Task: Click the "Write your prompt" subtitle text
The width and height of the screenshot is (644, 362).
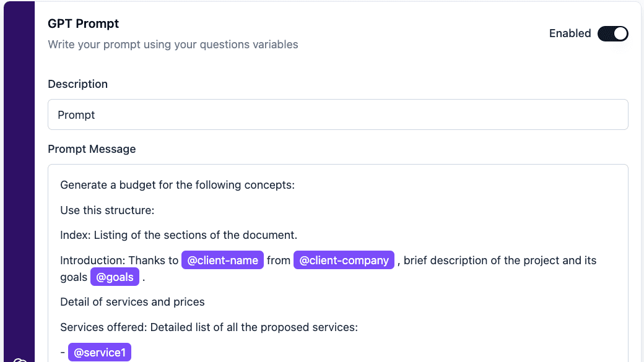Action: tap(173, 45)
